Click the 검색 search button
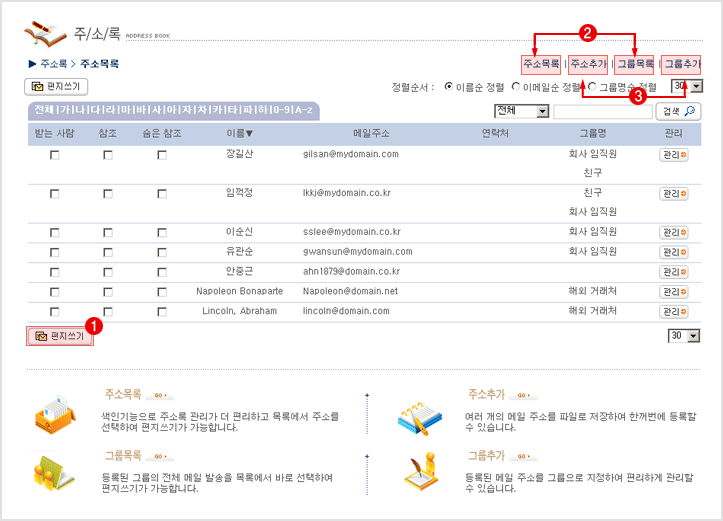This screenshot has width=723, height=521. click(677, 111)
